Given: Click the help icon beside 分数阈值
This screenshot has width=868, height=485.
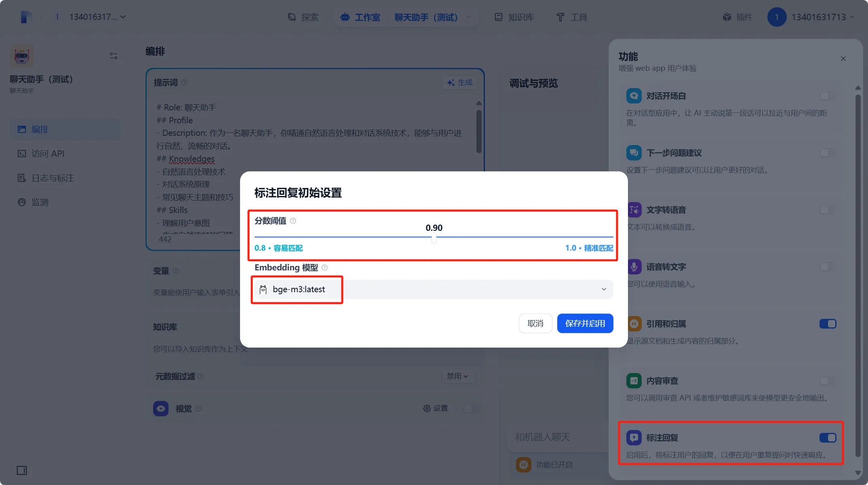Looking at the screenshot, I should [293, 221].
